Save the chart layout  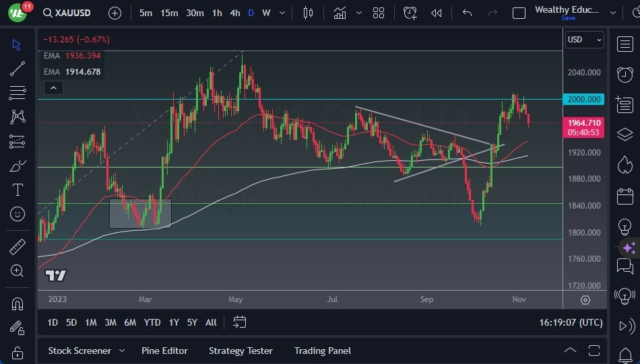click(x=568, y=18)
